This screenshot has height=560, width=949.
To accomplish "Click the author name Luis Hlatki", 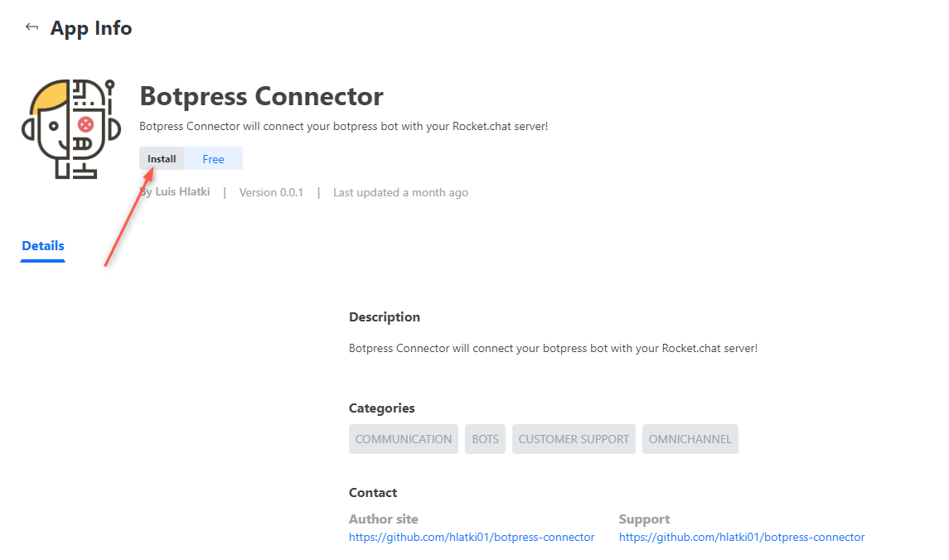I will coord(182,191).
